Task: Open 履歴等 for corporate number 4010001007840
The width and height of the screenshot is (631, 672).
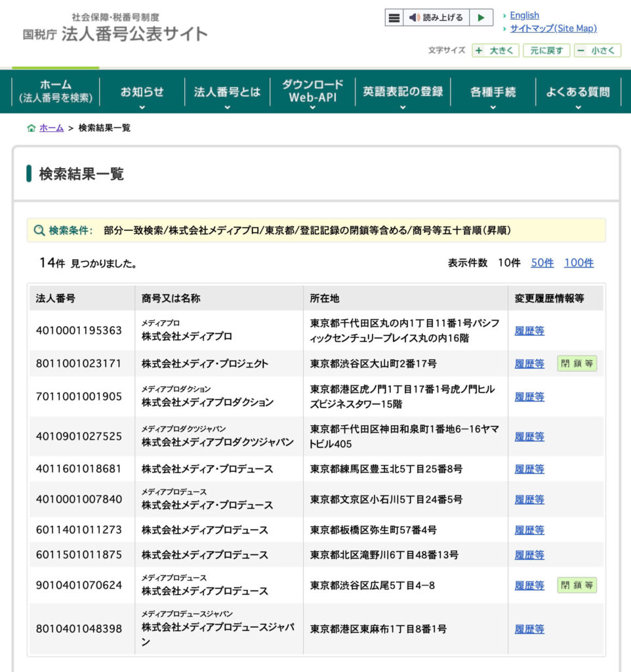Action: (x=529, y=499)
